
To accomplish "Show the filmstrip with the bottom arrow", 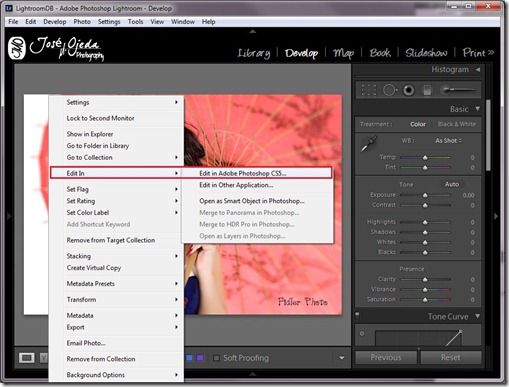I will [253, 374].
